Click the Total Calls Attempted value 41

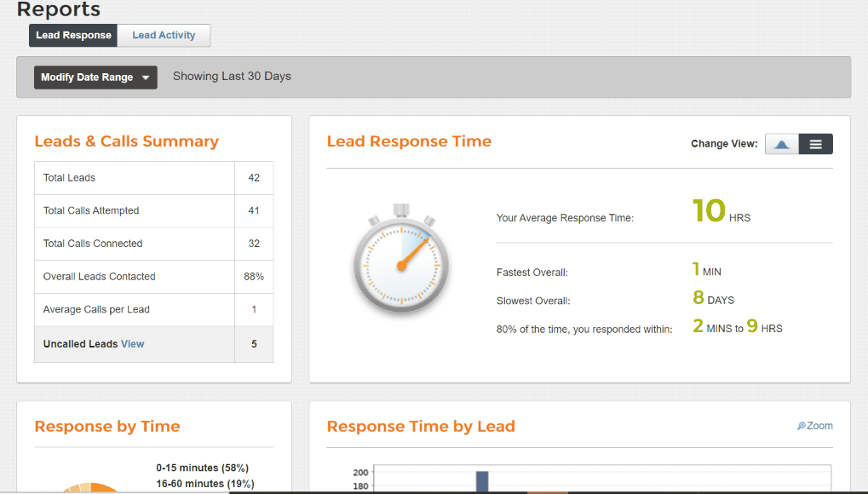(254, 210)
